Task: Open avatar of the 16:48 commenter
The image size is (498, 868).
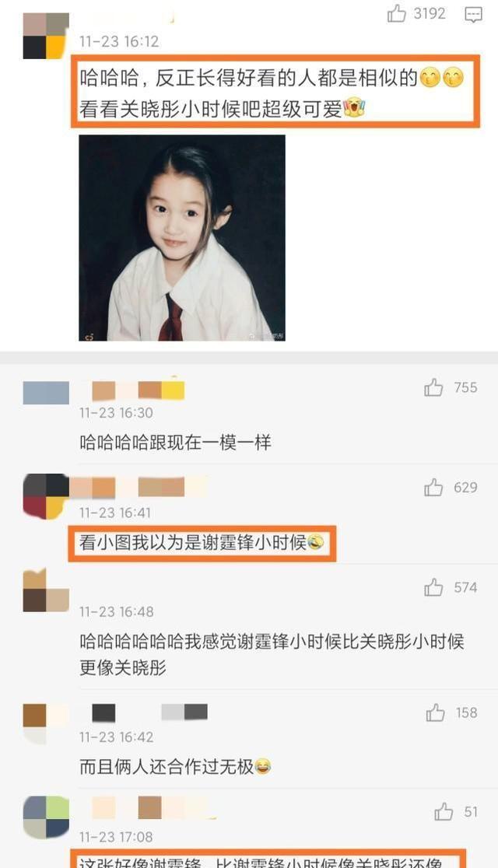Action: [x=46, y=590]
